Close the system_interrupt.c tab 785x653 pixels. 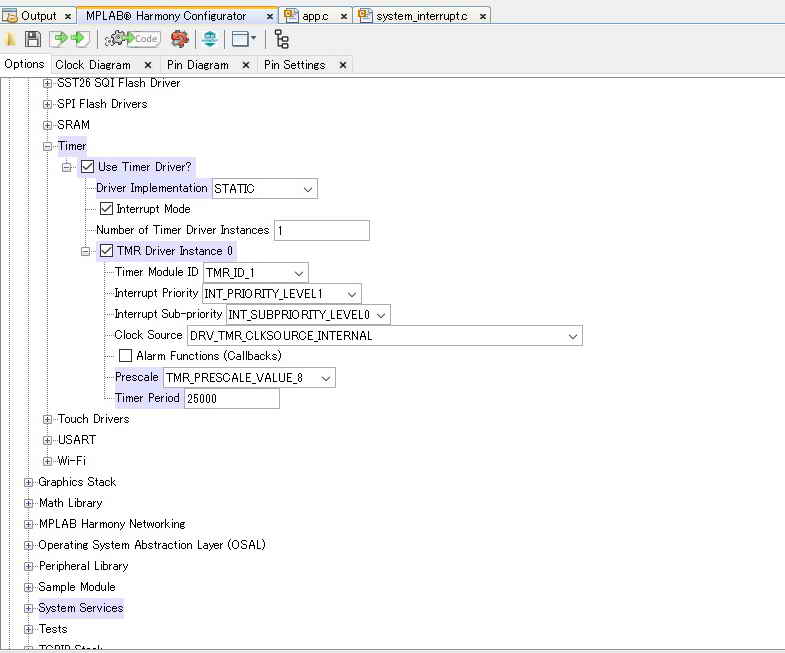[483, 17]
